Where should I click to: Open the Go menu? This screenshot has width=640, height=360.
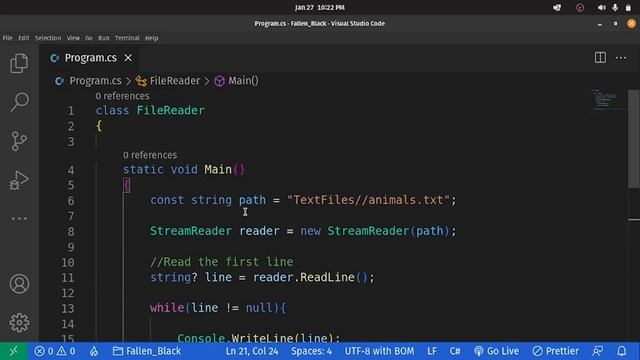89,38
